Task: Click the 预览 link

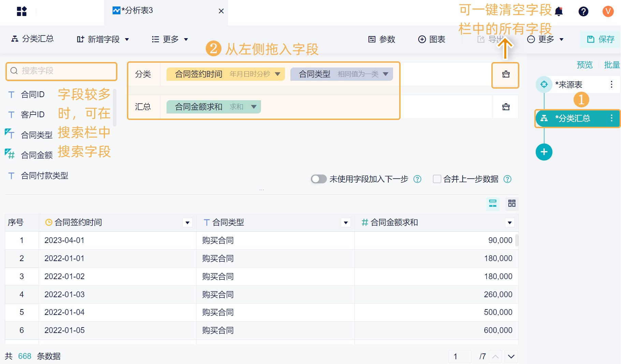Action: (x=584, y=65)
